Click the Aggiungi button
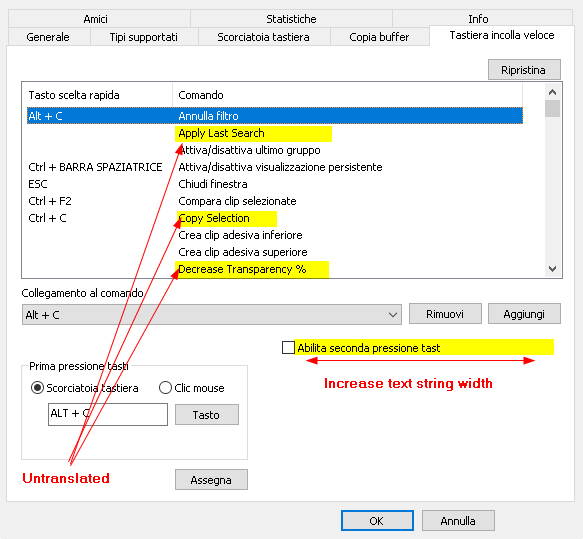 524,314
